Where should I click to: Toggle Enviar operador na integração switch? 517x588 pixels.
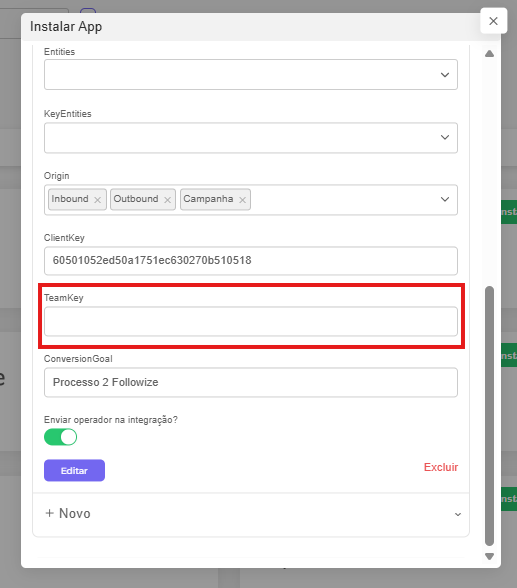pyautogui.click(x=60, y=437)
